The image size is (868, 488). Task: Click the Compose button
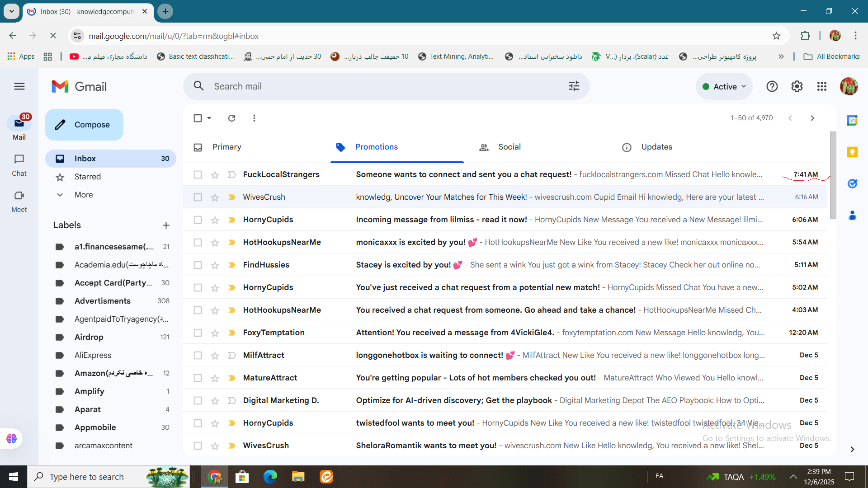(84, 125)
